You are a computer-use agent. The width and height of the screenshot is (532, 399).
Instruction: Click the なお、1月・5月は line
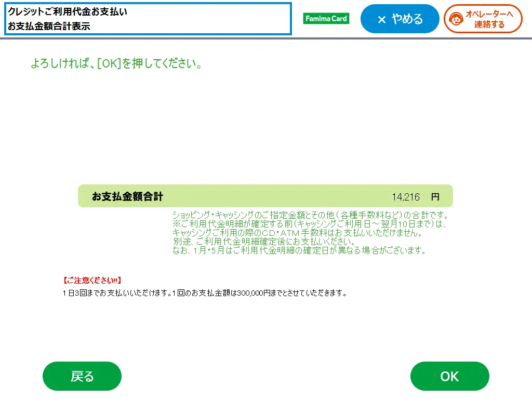(299, 250)
